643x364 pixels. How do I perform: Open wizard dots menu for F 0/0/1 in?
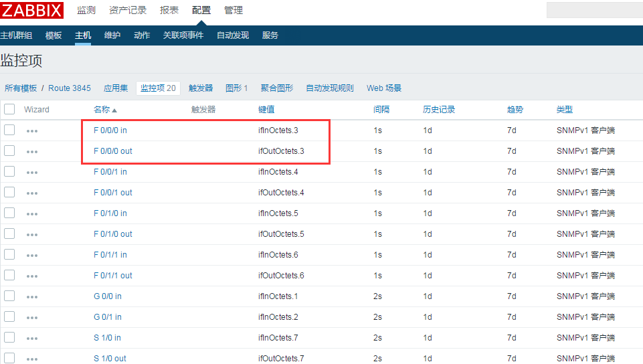point(32,173)
